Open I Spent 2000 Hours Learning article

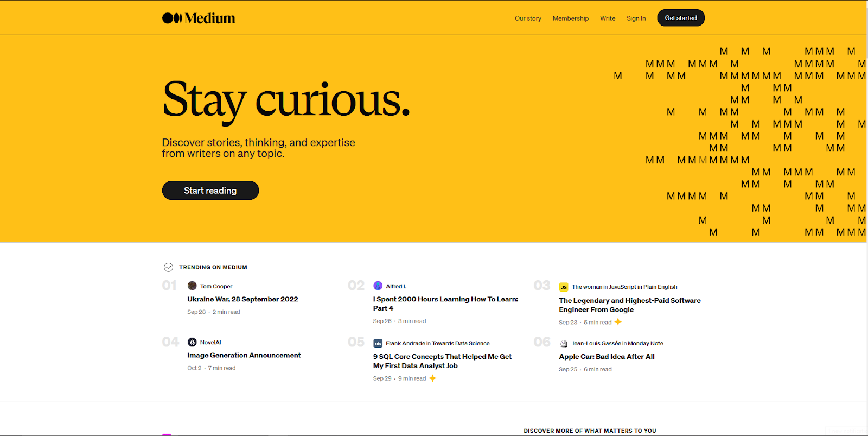(445, 304)
